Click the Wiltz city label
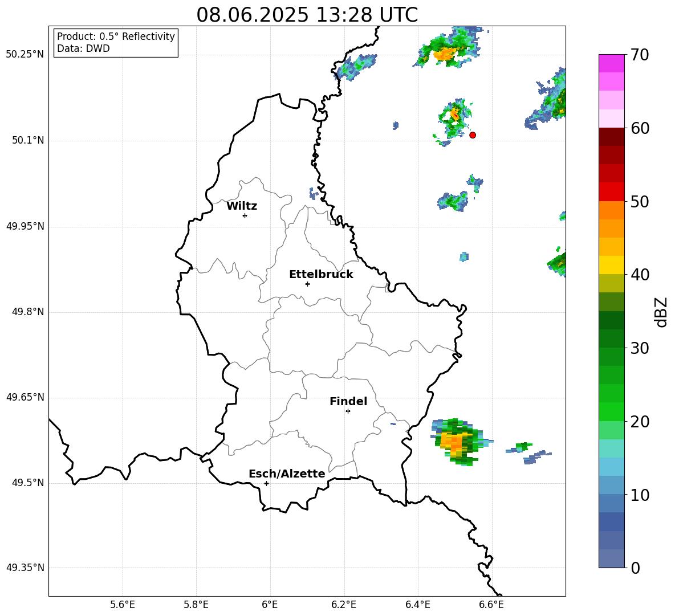 (x=242, y=206)
